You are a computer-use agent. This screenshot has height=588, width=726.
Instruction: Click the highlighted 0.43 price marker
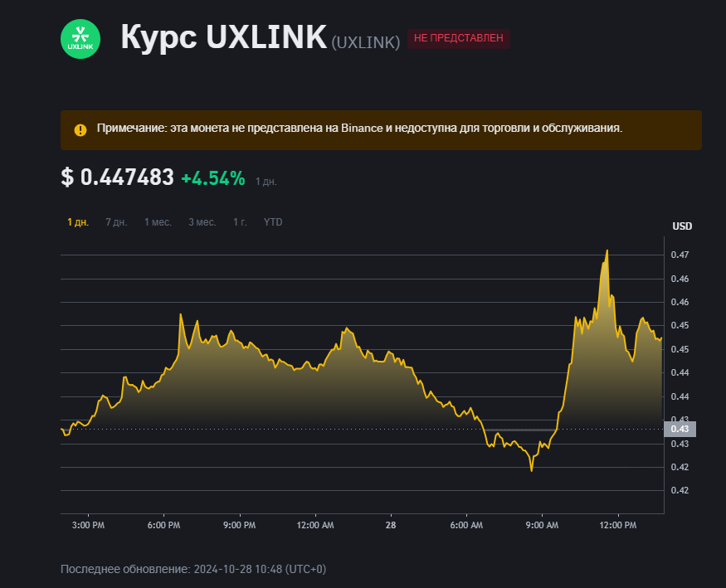(x=680, y=429)
